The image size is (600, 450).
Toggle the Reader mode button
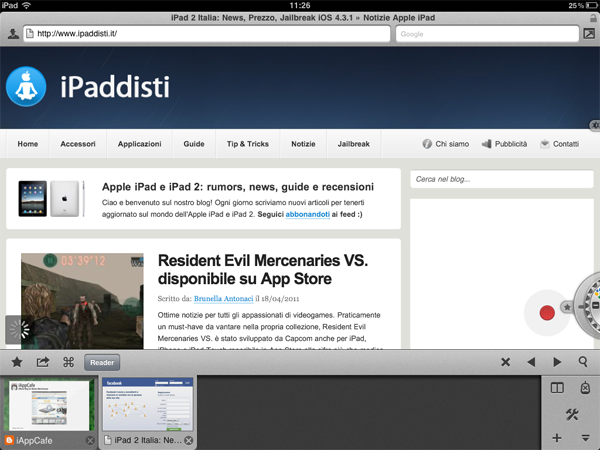pos(99,362)
